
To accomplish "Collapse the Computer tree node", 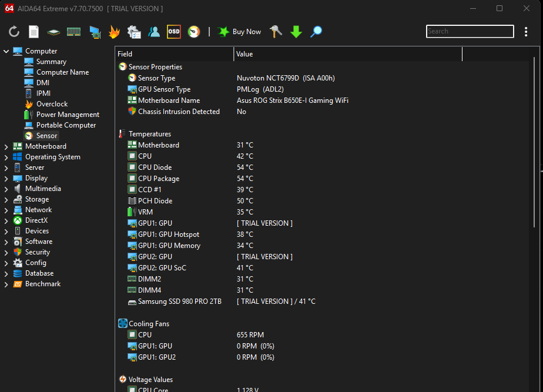I will click(x=6, y=51).
